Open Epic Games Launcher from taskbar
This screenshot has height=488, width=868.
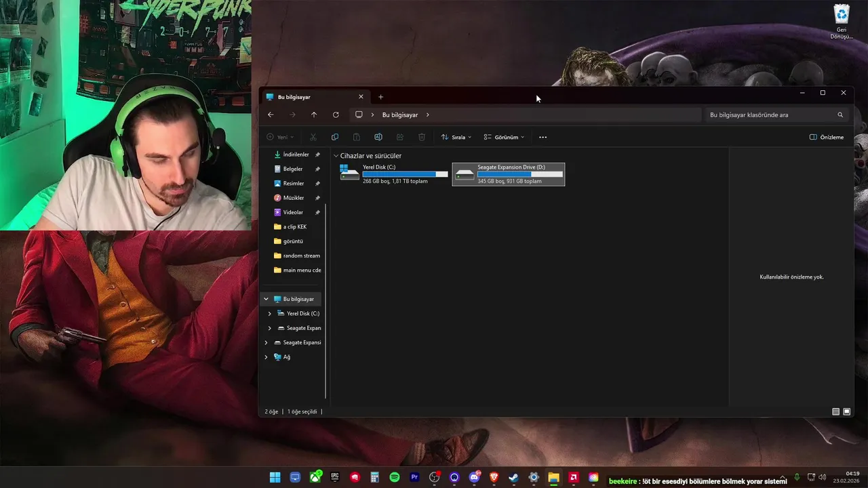(335, 477)
